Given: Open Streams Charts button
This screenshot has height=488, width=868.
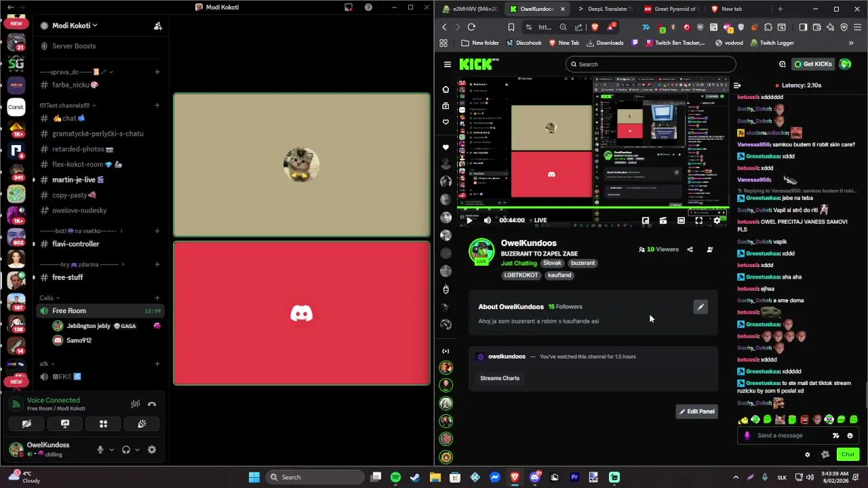Looking at the screenshot, I should 500,378.
